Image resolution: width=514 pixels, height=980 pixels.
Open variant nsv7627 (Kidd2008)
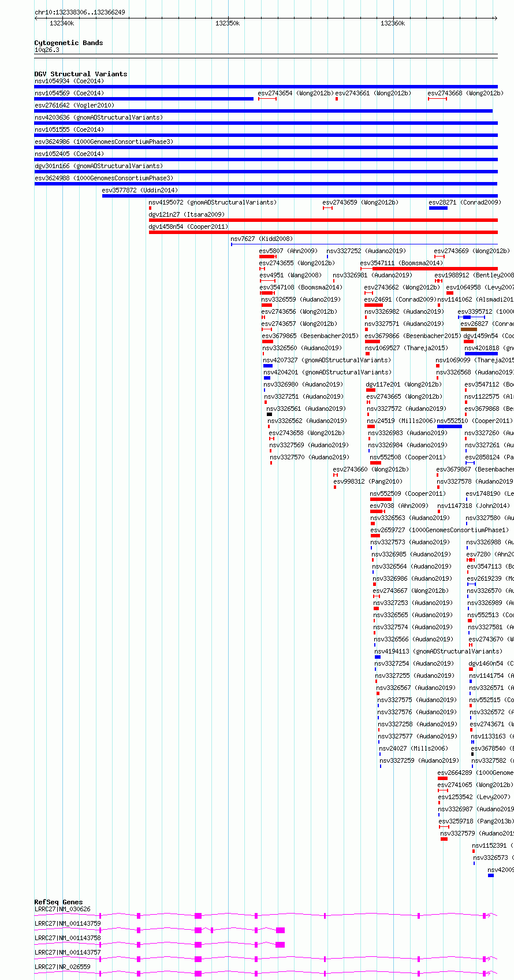262,239
